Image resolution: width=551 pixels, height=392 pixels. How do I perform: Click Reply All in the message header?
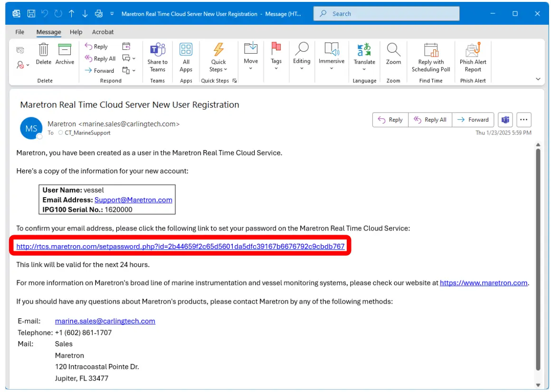click(430, 120)
